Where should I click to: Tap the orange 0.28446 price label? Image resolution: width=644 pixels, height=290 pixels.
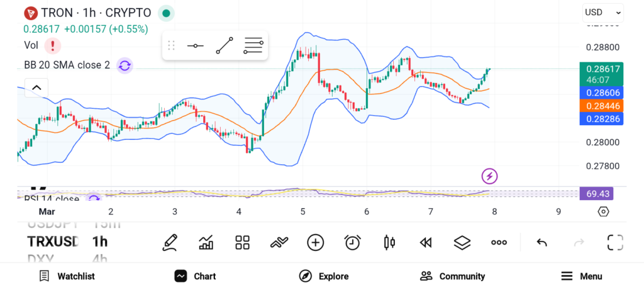(602, 106)
